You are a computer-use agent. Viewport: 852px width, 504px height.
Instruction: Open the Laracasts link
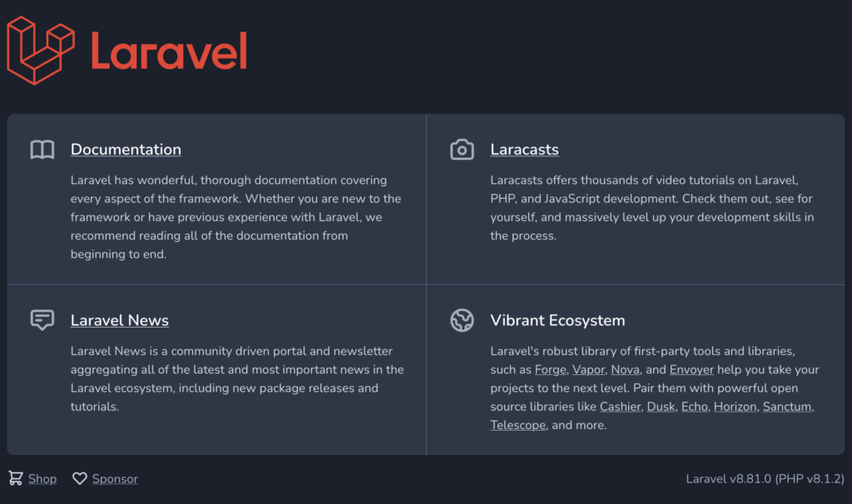click(524, 150)
